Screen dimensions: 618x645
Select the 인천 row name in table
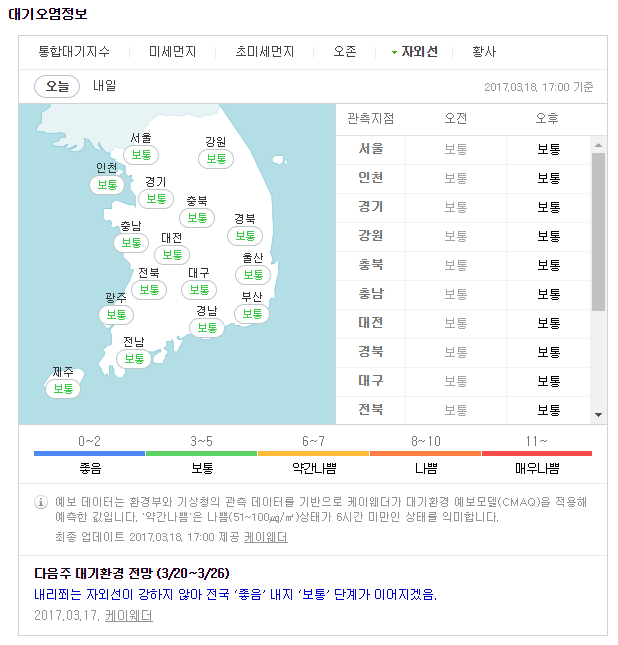[371, 178]
